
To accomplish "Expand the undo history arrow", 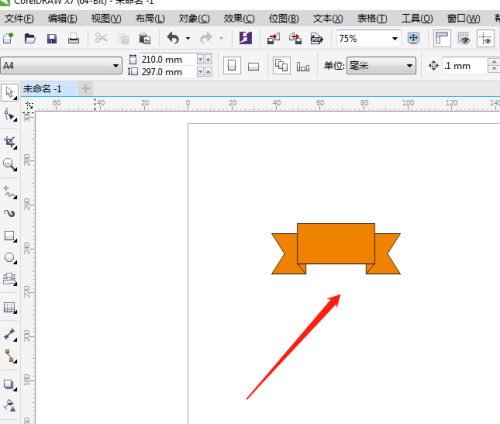I will [188, 38].
